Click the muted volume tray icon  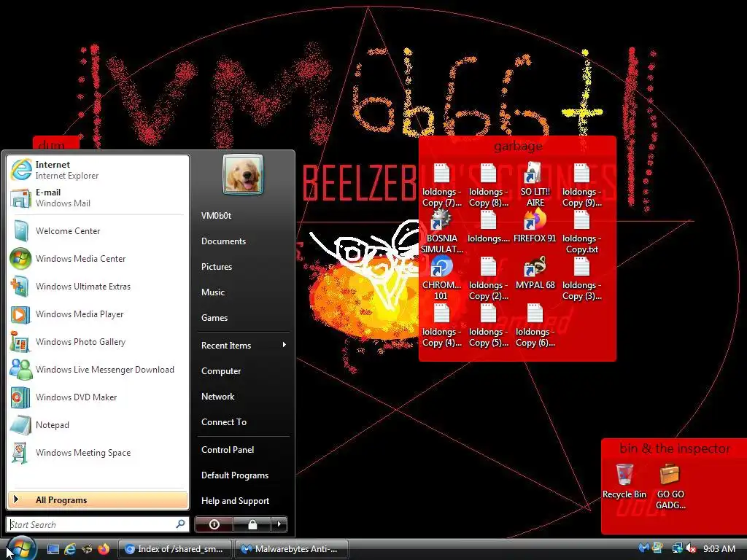[x=690, y=548]
